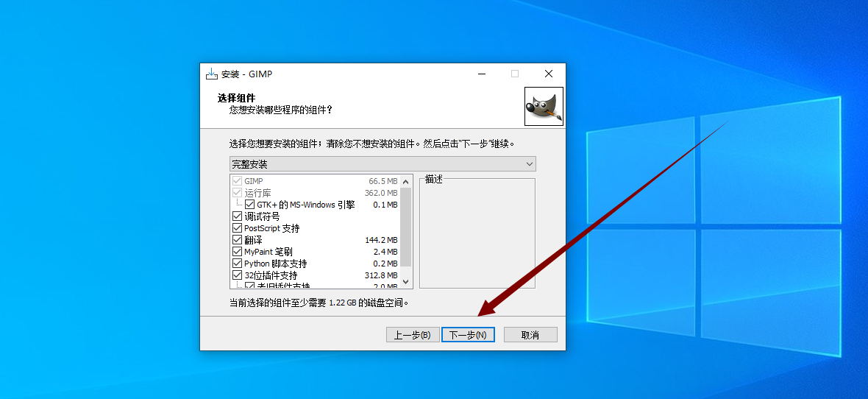The width and height of the screenshot is (868, 399).
Task: Click the 312.8 MB size value
Action: pos(381,275)
